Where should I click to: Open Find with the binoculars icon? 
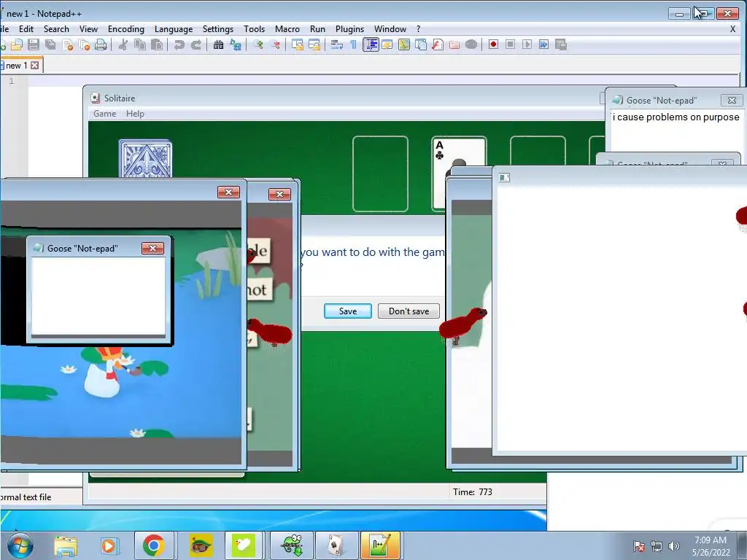pyautogui.click(x=218, y=44)
